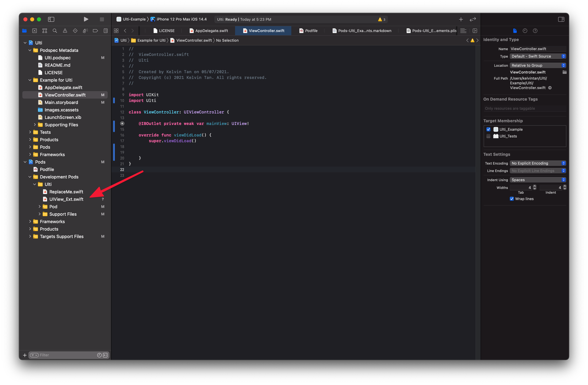
Task: Show the Source Control navigator
Action: tap(35, 31)
